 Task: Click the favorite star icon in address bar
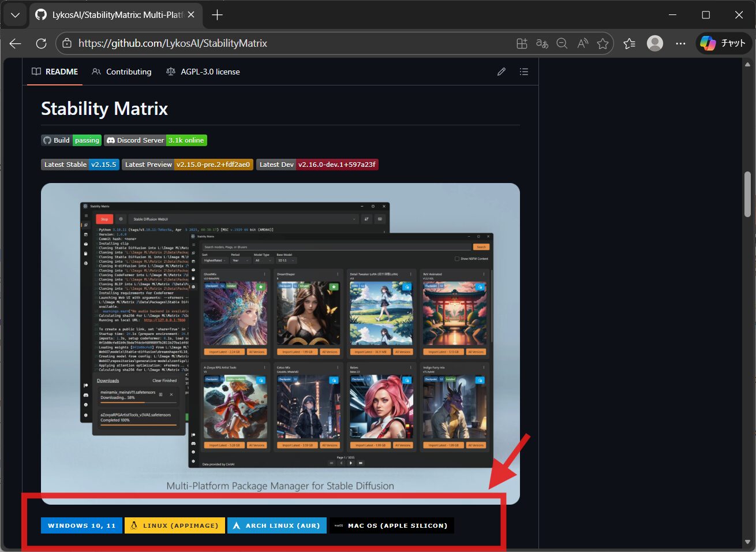[x=602, y=43]
